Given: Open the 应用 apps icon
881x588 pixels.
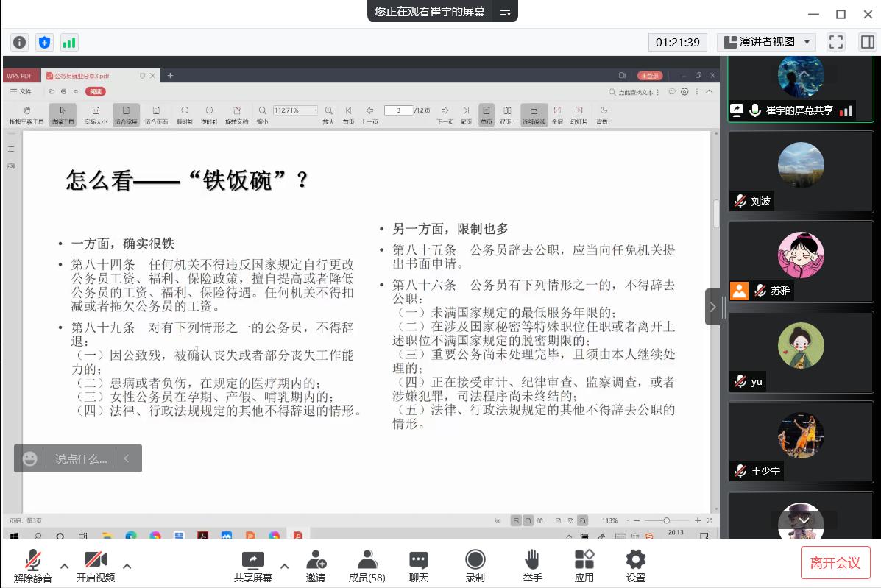Looking at the screenshot, I should 584,565.
